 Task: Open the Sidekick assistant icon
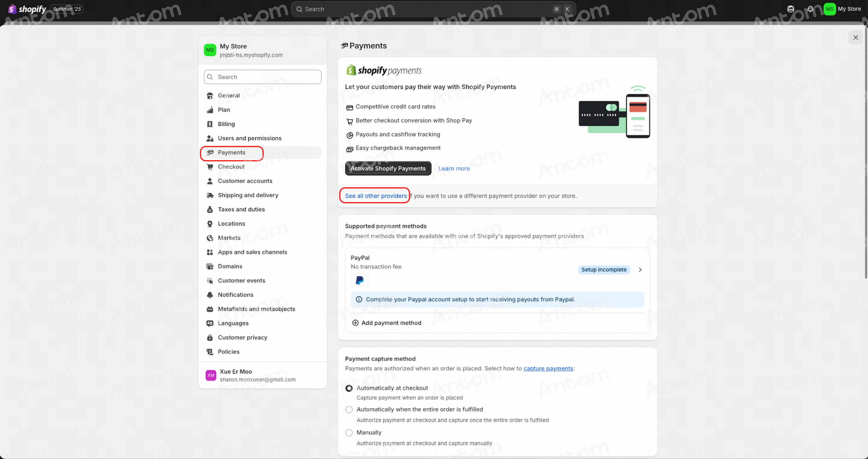tap(791, 9)
